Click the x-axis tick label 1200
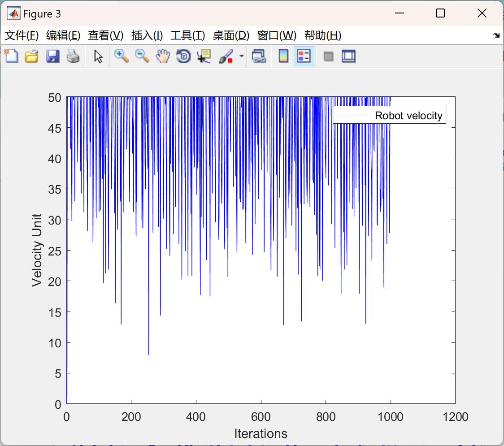 coord(455,417)
